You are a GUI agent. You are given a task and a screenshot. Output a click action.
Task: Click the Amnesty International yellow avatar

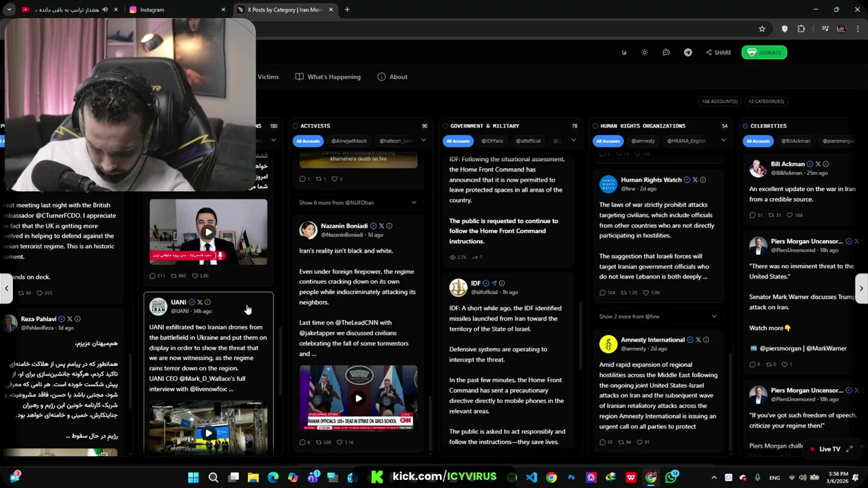click(608, 344)
